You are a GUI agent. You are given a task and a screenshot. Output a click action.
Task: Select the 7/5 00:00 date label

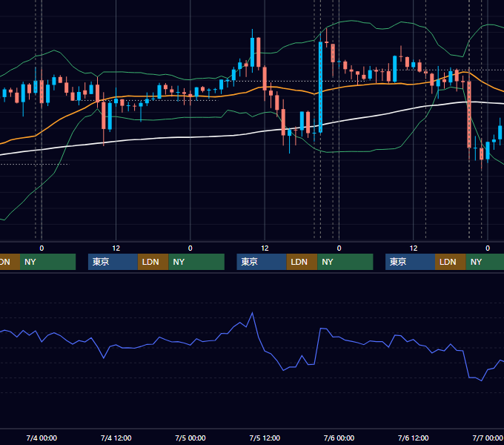(190, 438)
